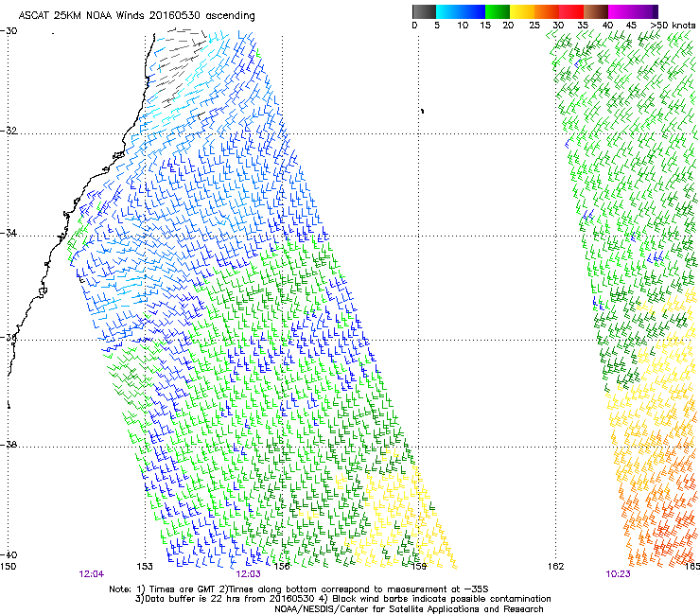Click the yellow 20-25 knots legend band
700x615 pixels.
pos(522,11)
